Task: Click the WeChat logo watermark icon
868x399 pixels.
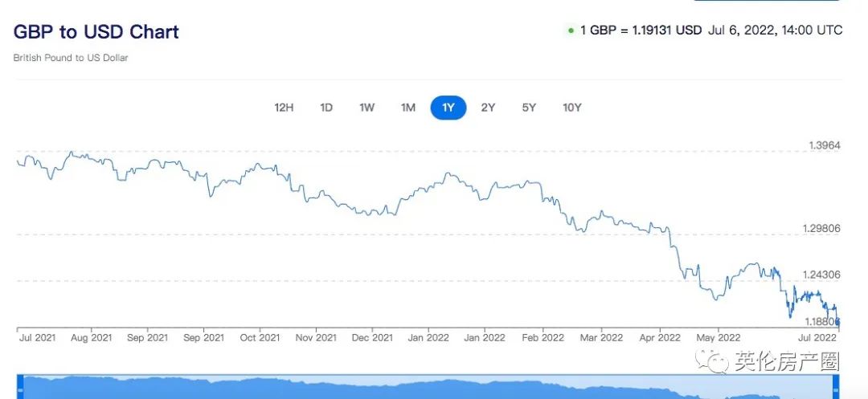Action: (710, 362)
